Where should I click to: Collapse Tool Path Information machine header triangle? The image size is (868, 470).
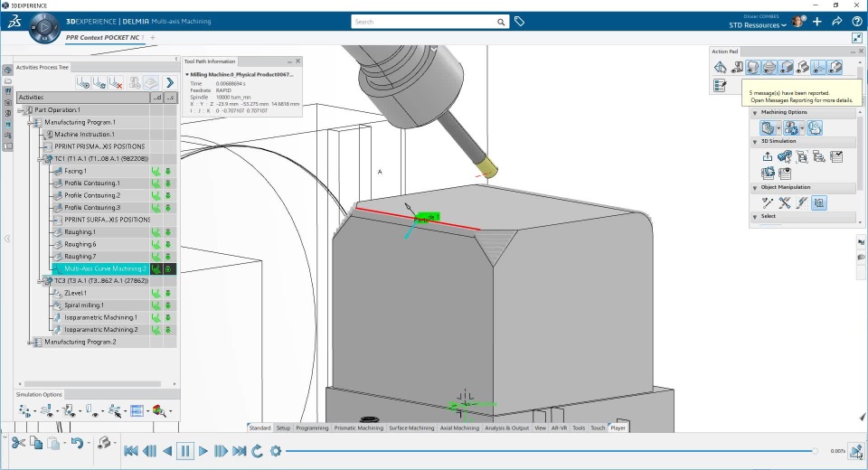pyautogui.click(x=187, y=74)
